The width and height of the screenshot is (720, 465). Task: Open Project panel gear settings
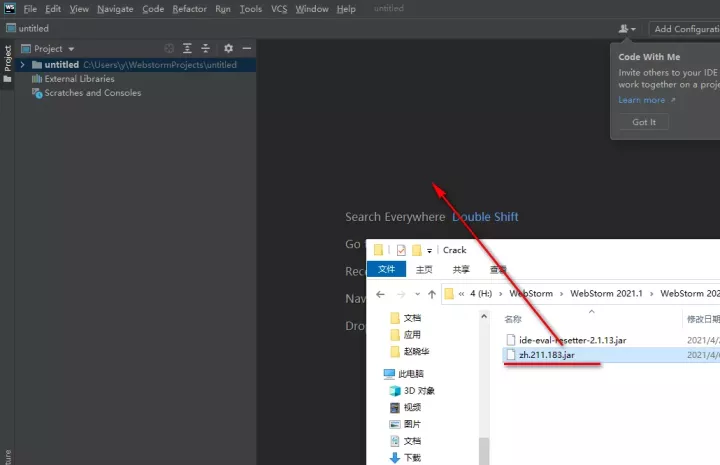(228, 48)
